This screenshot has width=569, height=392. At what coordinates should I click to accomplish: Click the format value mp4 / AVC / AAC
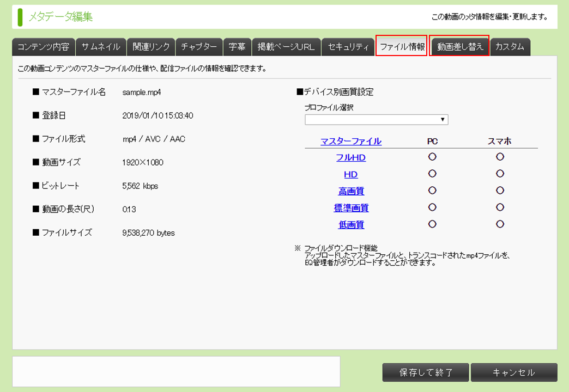[x=154, y=139]
